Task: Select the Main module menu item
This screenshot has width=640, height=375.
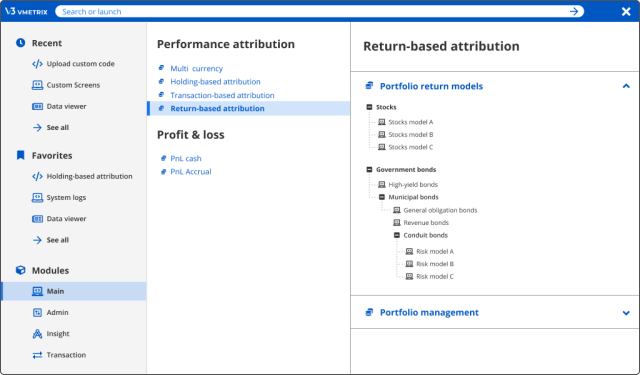Action: (74, 291)
